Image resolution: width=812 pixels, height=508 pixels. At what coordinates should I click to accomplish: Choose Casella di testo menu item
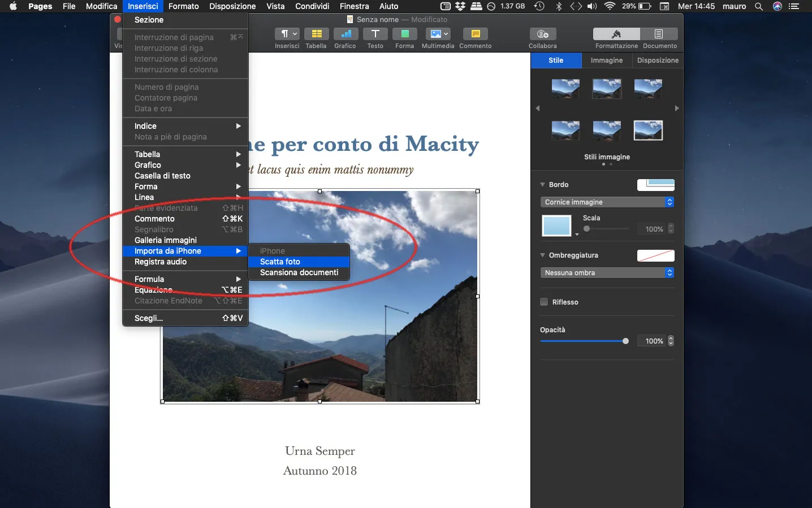coord(185,176)
